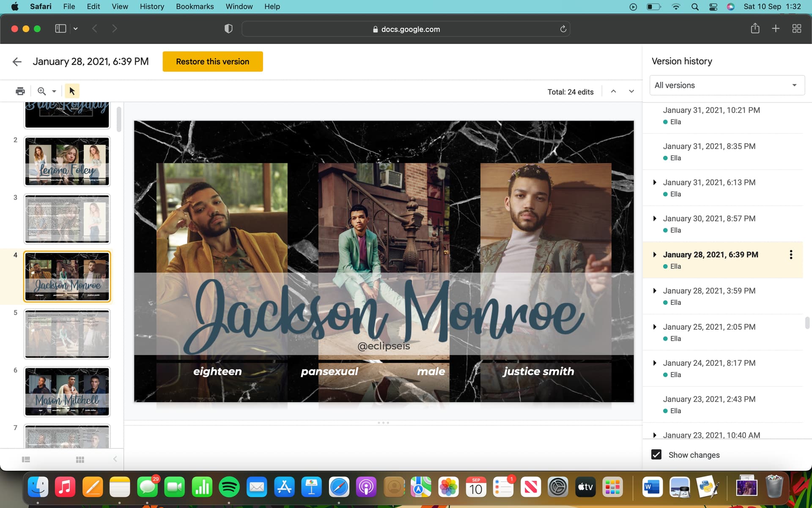Open Control Center in menu bar
The height and width of the screenshot is (508, 812).
coord(713,7)
